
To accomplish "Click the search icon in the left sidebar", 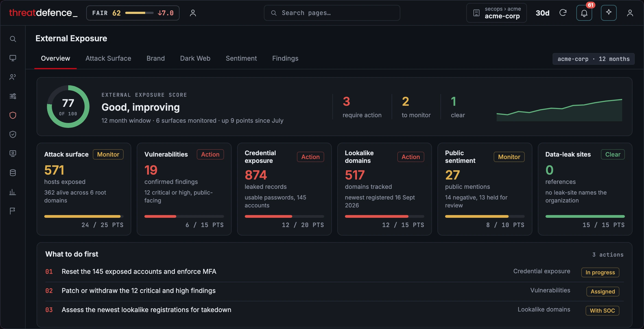I will click(13, 39).
